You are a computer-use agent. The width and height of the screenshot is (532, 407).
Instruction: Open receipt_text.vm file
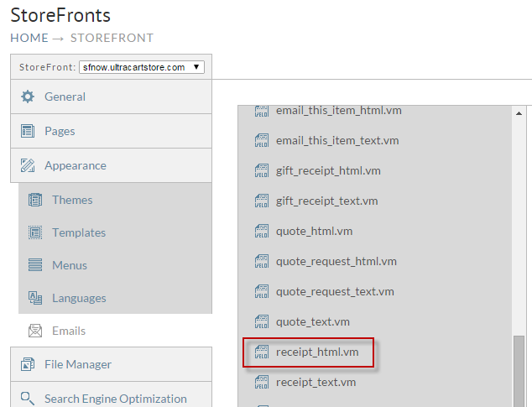pyautogui.click(x=316, y=382)
